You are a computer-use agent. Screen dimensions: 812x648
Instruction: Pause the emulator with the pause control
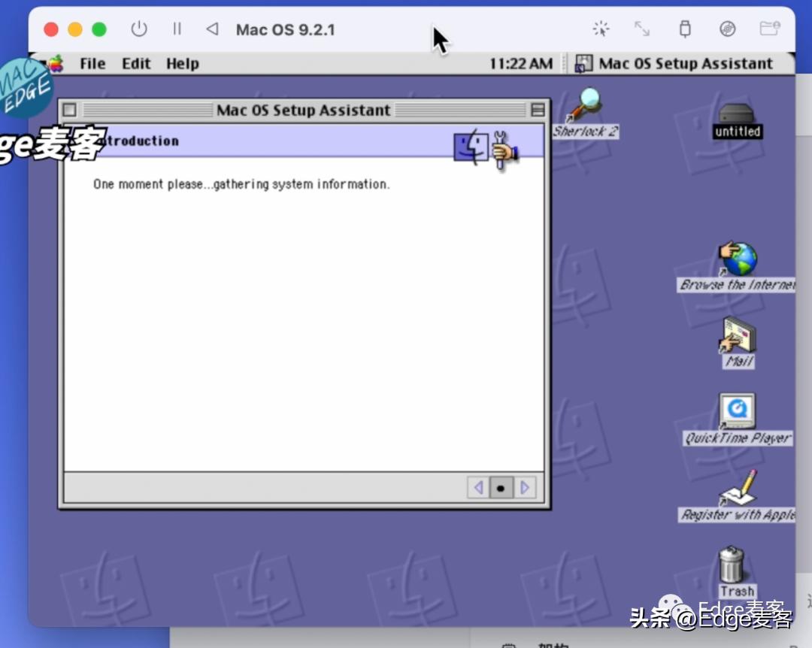[x=177, y=29]
